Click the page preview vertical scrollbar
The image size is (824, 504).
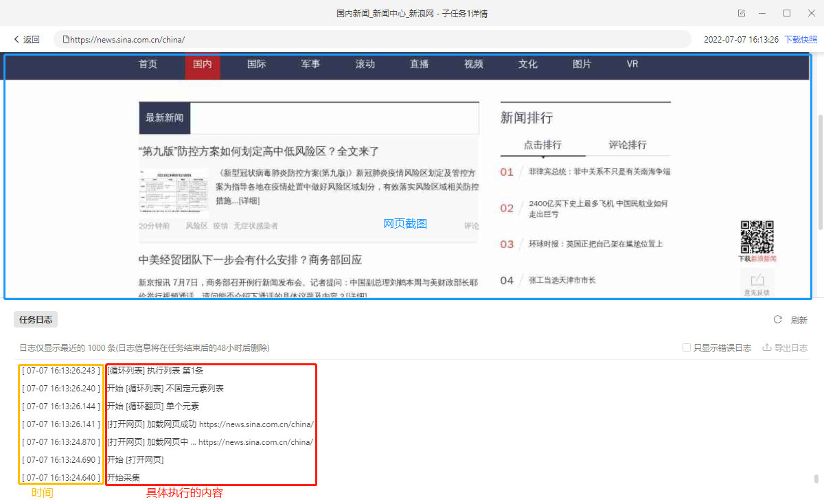click(820, 172)
